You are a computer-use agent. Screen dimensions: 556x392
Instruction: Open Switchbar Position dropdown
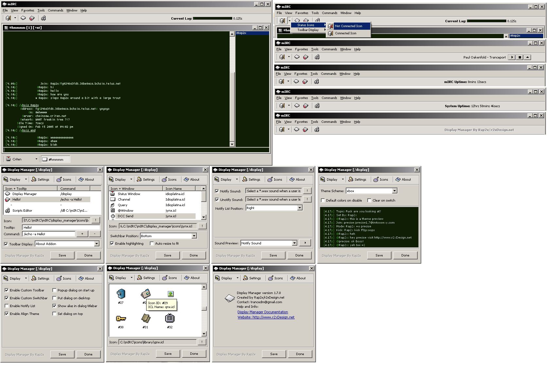coord(194,236)
